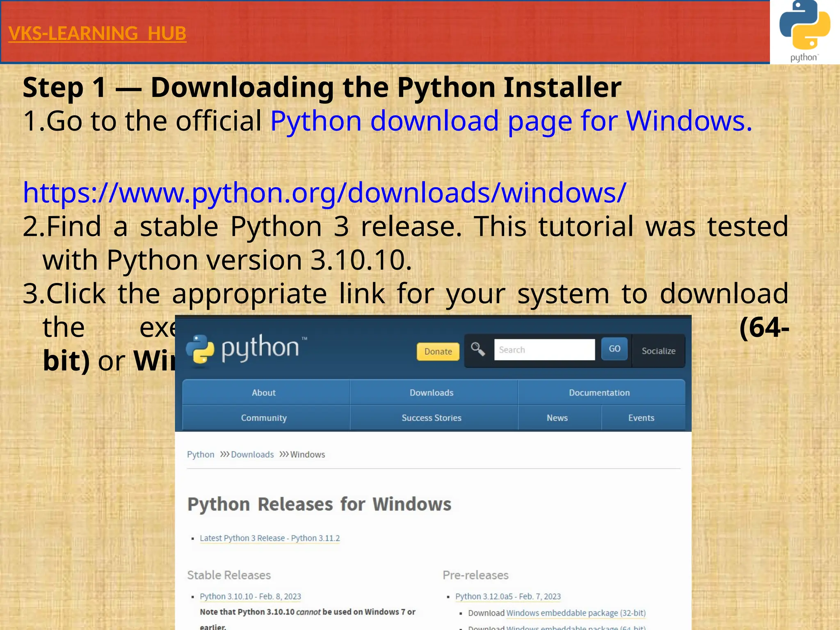Open 'Latest Python 3 Release - Python 3.11.2'
Image resolution: width=840 pixels, height=630 pixels.
tap(270, 538)
